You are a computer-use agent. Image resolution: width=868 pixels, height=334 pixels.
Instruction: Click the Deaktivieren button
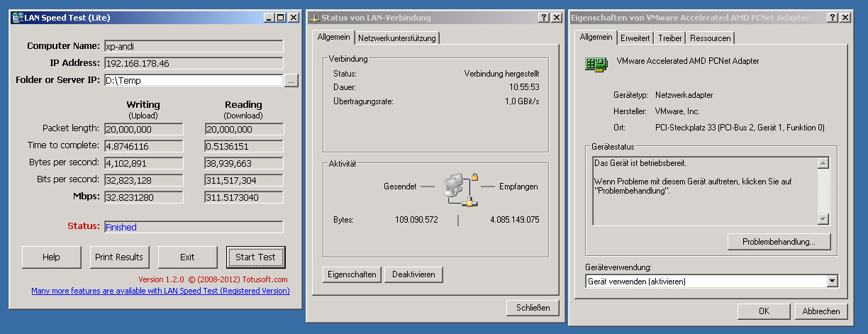coord(413,274)
